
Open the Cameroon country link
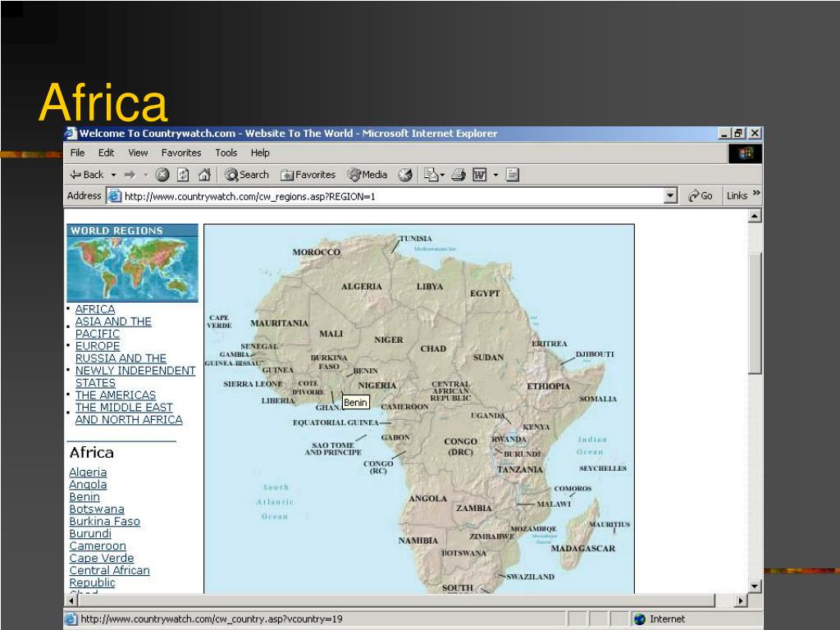click(98, 546)
